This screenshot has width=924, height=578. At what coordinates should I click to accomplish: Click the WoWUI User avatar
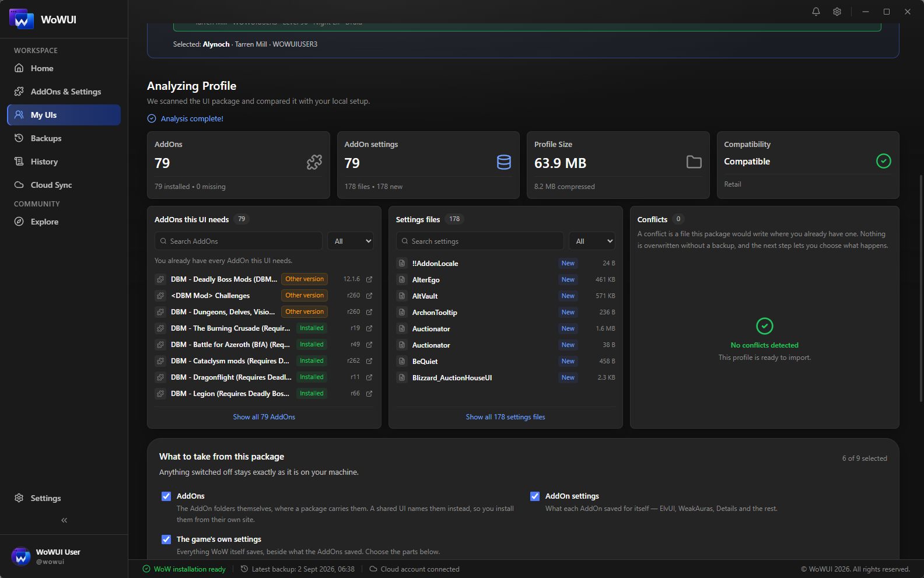pyautogui.click(x=22, y=556)
